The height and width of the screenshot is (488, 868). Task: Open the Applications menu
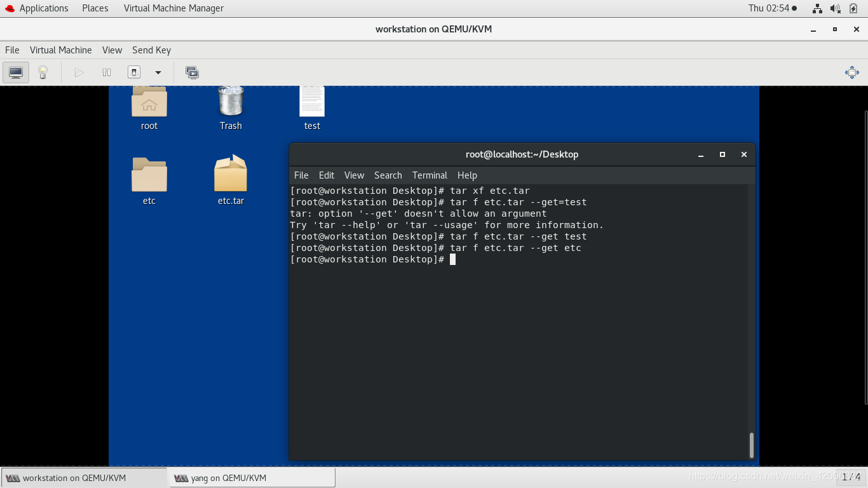(37, 8)
